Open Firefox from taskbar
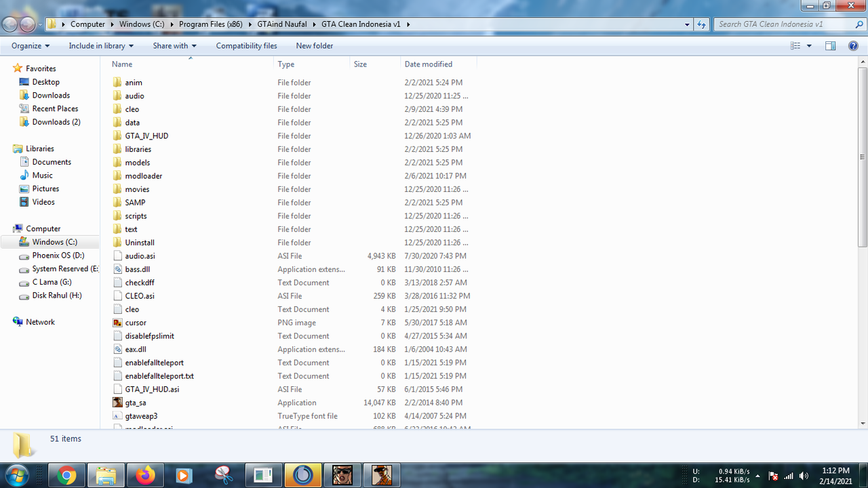The image size is (868, 488). click(x=145, y=475)
